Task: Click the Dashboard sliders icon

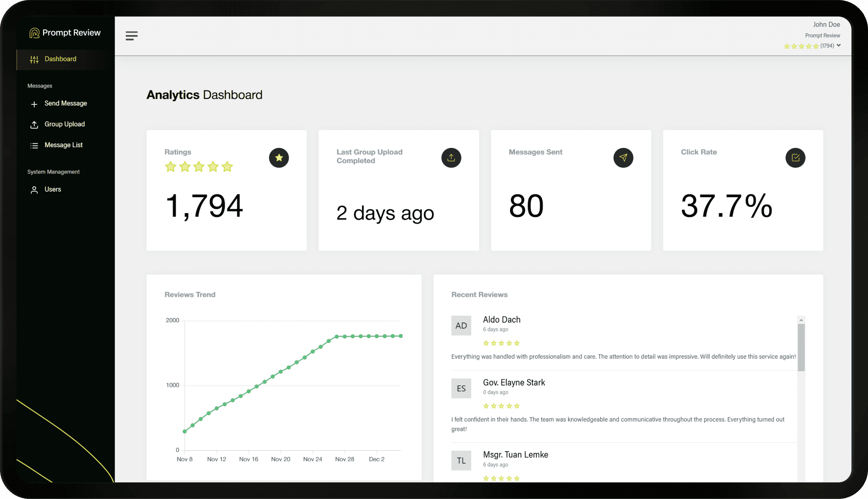Action: (x=34, y=59)
